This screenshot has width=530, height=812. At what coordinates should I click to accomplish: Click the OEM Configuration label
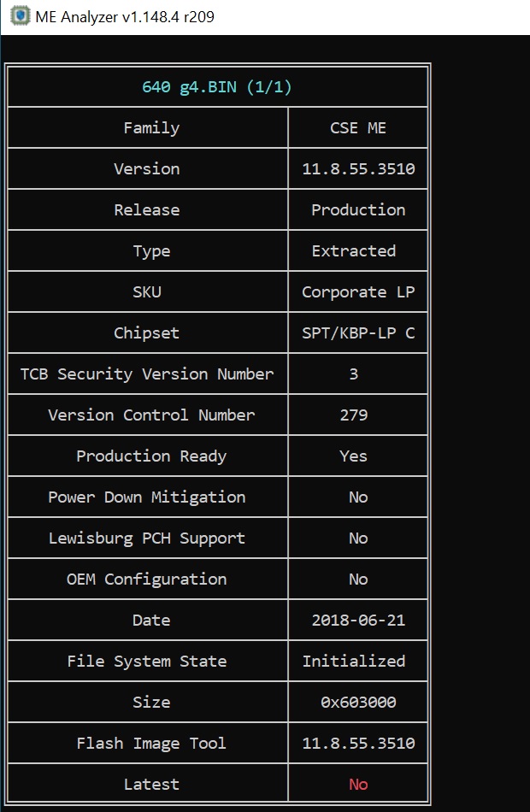(x=147, y=580)
